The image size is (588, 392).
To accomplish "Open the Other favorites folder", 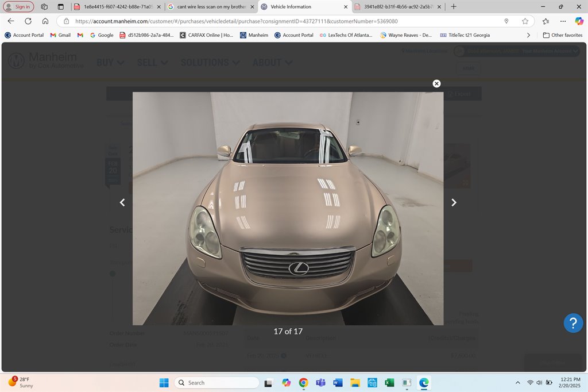I will [x=563, y=35].
